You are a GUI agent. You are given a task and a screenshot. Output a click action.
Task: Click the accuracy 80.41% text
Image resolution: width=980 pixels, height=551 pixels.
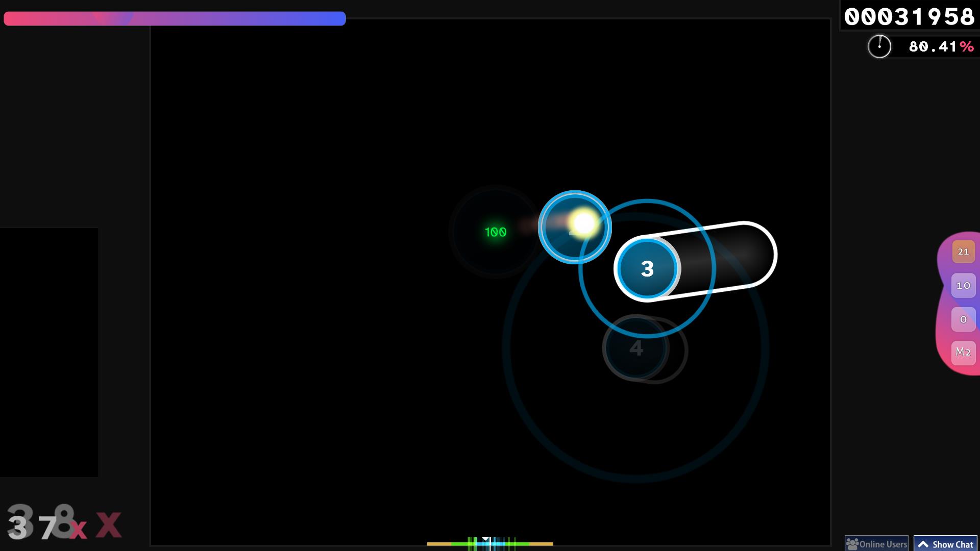[941, 47]
